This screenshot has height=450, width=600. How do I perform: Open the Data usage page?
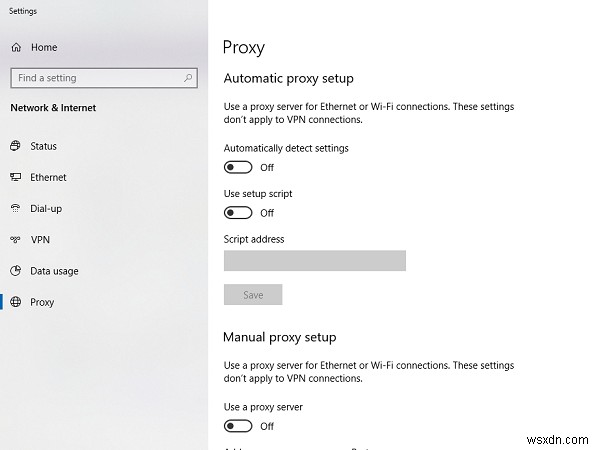tap(55, 271)
